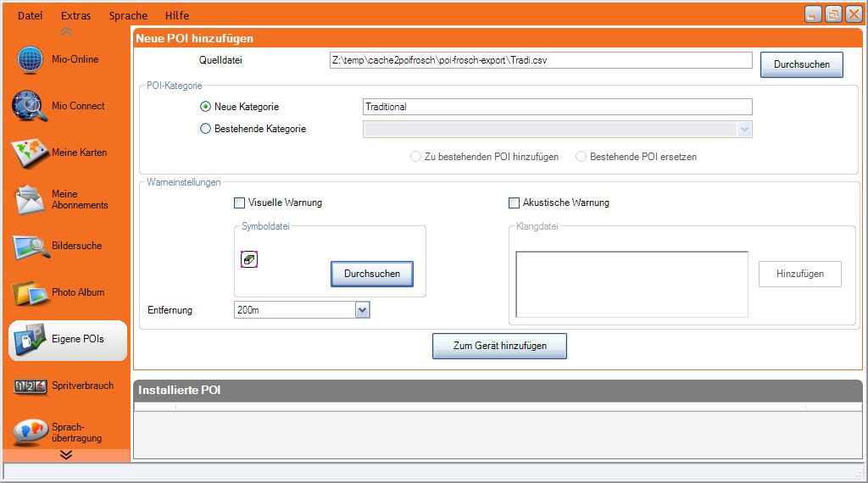Open the Extras menu

(x=75, y=16)
